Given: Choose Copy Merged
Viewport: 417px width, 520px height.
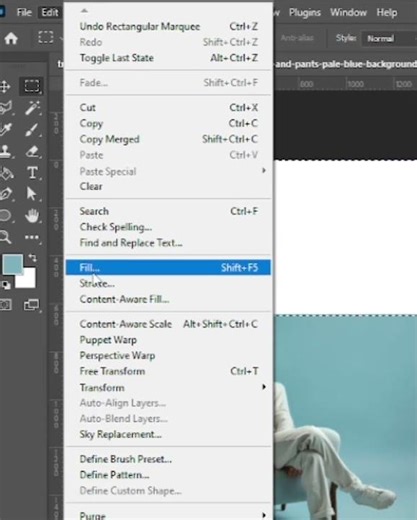Looking at the screenshot, I should 169,139.
